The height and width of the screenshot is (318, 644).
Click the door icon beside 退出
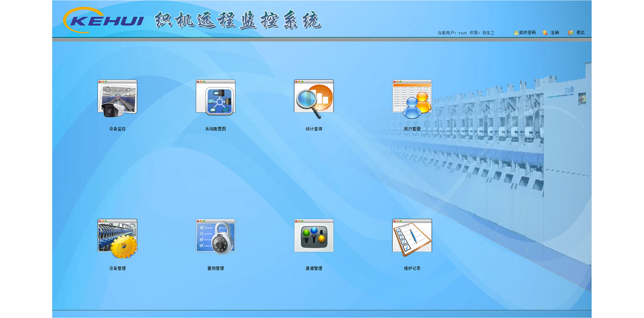tap(571, 33)
